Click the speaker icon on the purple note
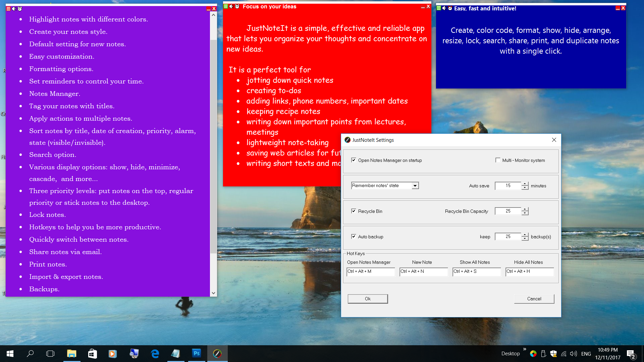The height and width of the screenshot is (362, 644). 14,9
